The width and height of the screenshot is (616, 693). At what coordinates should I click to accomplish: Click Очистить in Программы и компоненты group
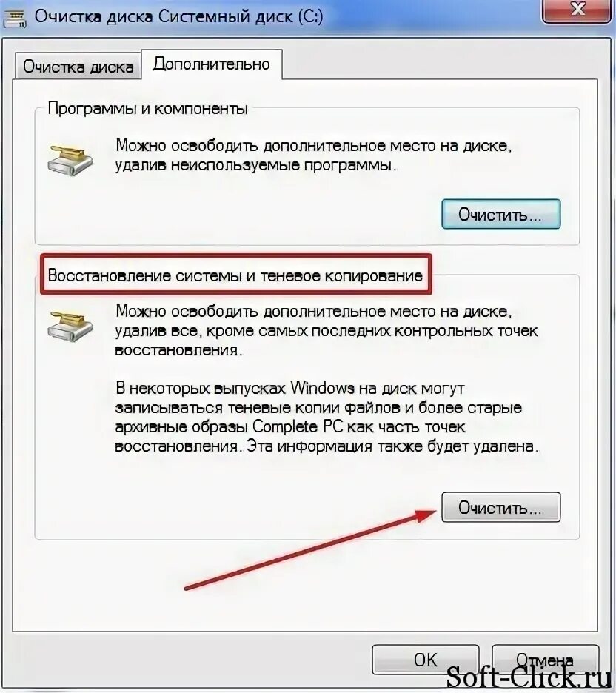pyautogui.click(x=500, y=215)
